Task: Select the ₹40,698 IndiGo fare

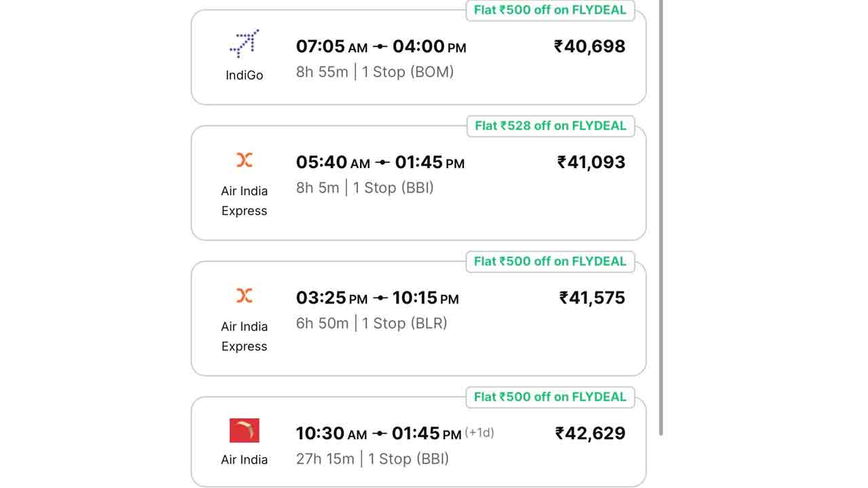Action: (x=590, y=47)
